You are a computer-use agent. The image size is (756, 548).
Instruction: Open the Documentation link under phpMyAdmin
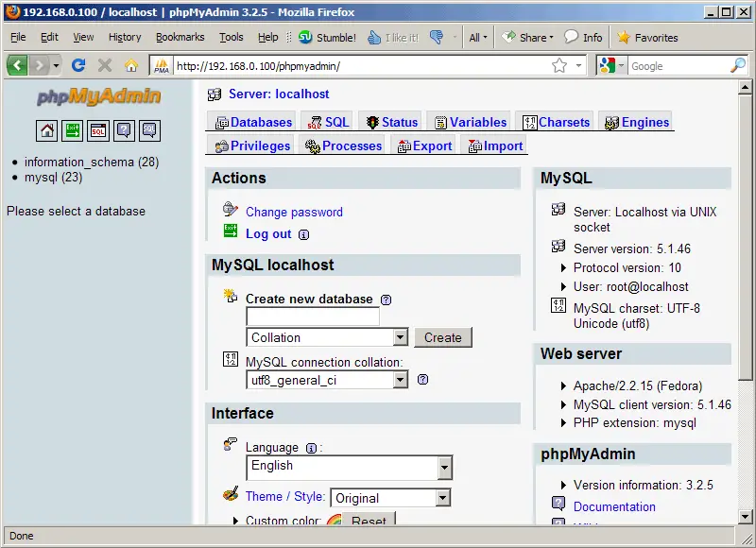(x=614, y=506)
